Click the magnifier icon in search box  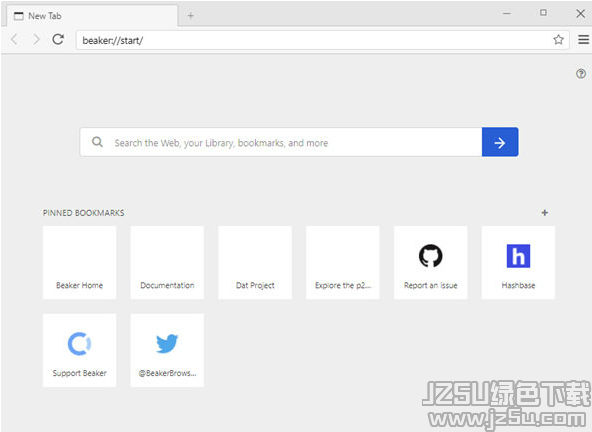97,142
